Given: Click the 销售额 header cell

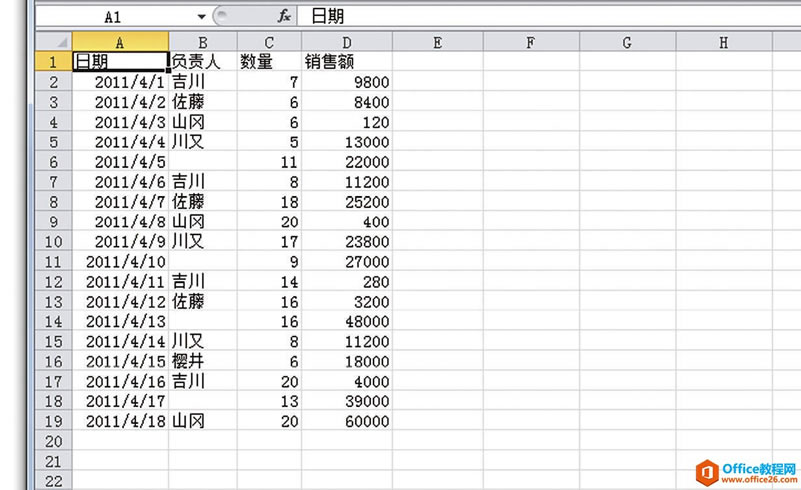Looking at the screenshot, I should [347, 62].
